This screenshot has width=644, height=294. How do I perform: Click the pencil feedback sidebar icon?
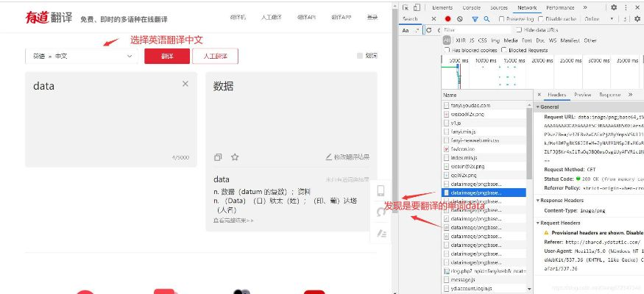coord(381,233)
